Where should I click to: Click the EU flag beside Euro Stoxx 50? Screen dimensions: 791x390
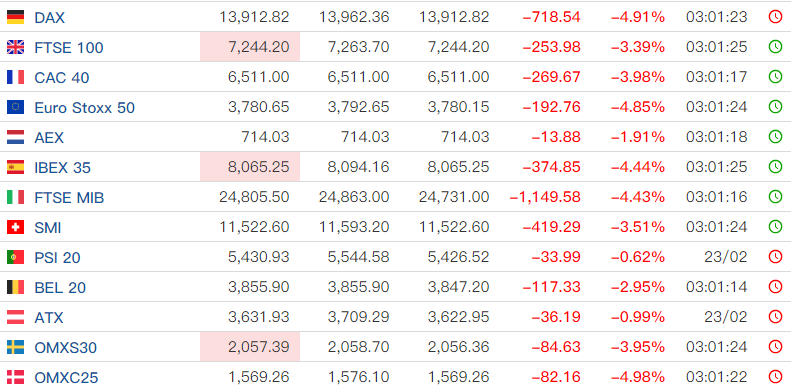15,107
